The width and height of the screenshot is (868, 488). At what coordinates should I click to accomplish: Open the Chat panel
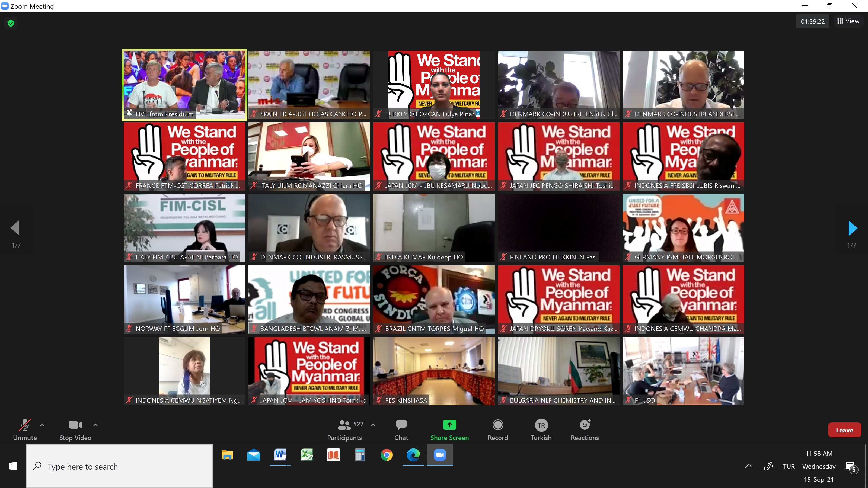tap(401, 430)
